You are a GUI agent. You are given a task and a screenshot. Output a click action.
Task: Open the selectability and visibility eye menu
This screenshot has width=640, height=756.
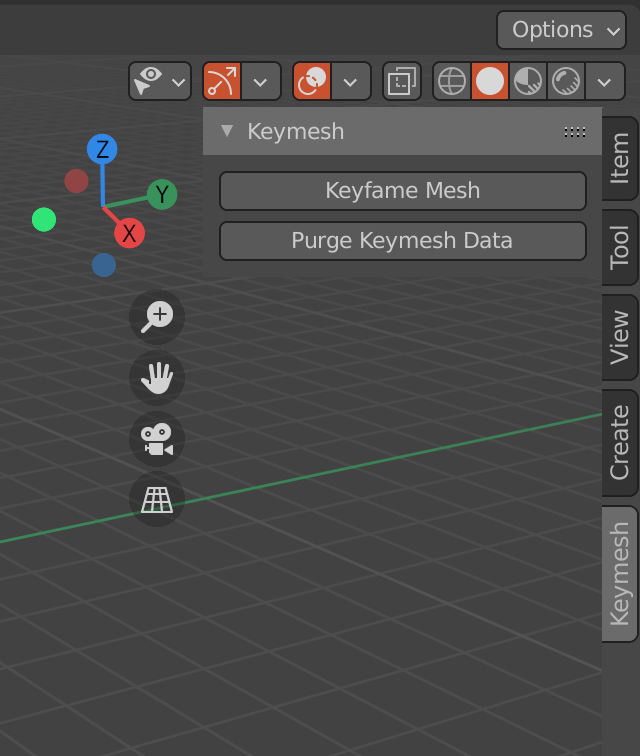point(160,81)
